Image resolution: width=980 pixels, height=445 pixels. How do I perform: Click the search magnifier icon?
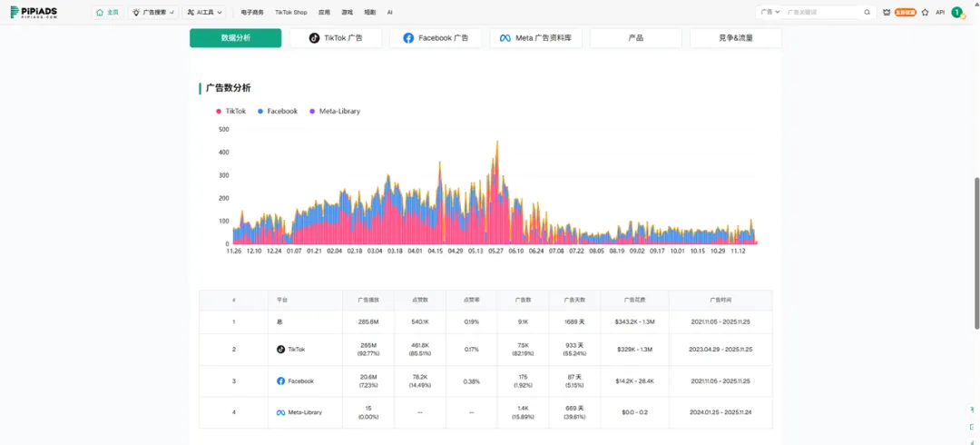[867, 13]
